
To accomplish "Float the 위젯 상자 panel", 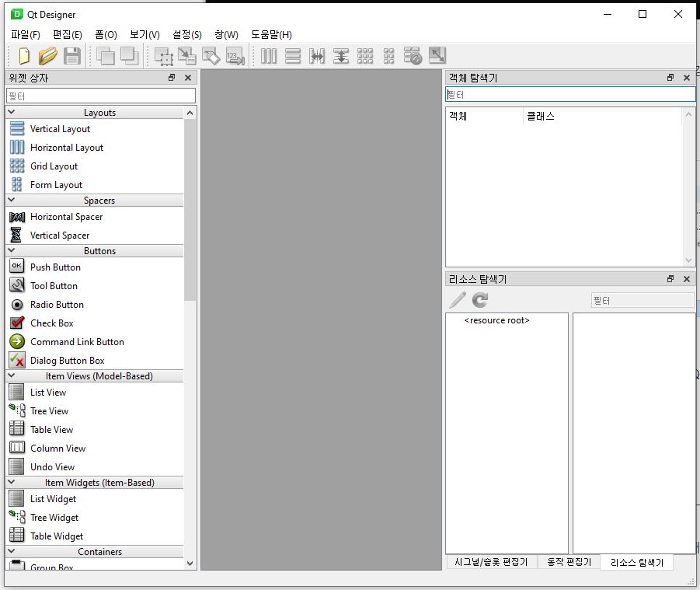I will [172, 78].
